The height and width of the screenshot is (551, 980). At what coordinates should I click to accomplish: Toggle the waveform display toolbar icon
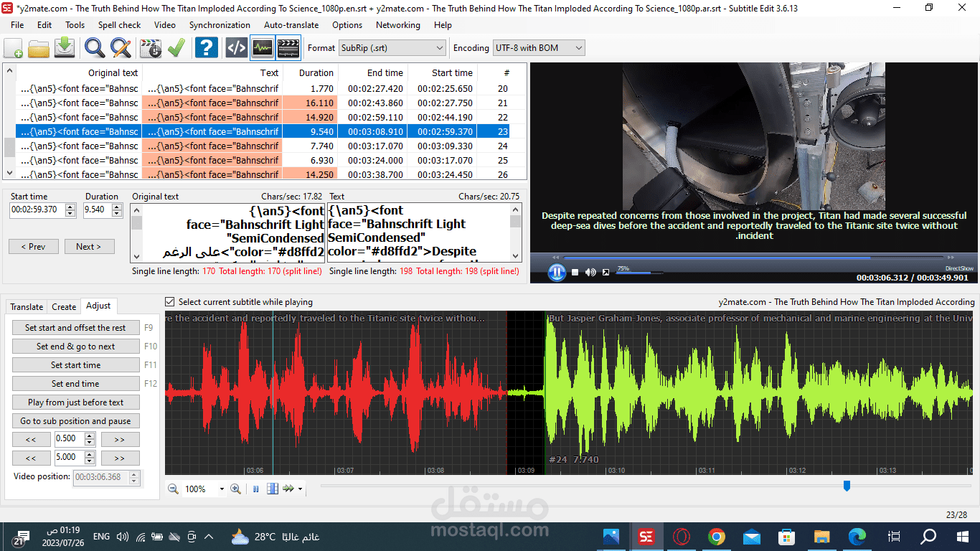[263, 48]
